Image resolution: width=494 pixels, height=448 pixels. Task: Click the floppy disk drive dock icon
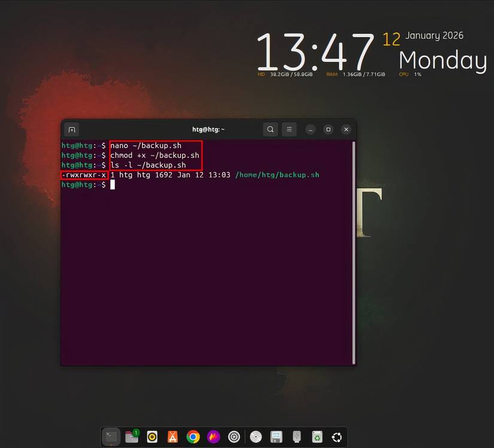275,437
